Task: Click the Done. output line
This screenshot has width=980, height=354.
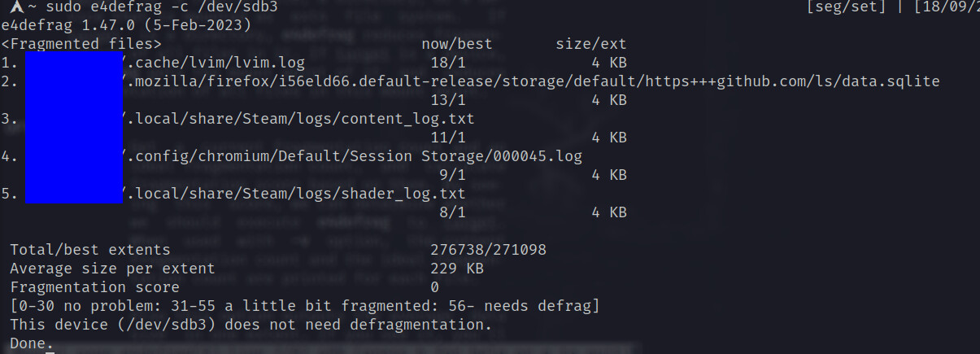Action: point(32,343)
